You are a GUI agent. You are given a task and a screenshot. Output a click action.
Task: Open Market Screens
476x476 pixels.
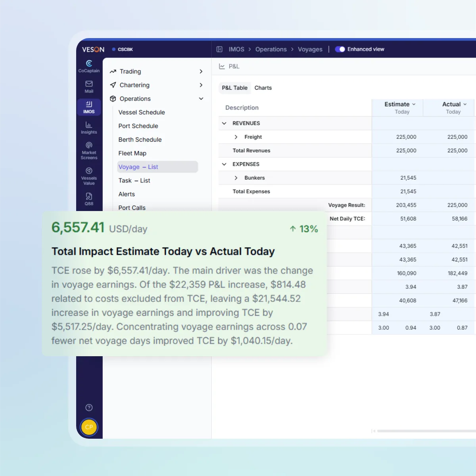pyautogui.click(x=89, y=151)
